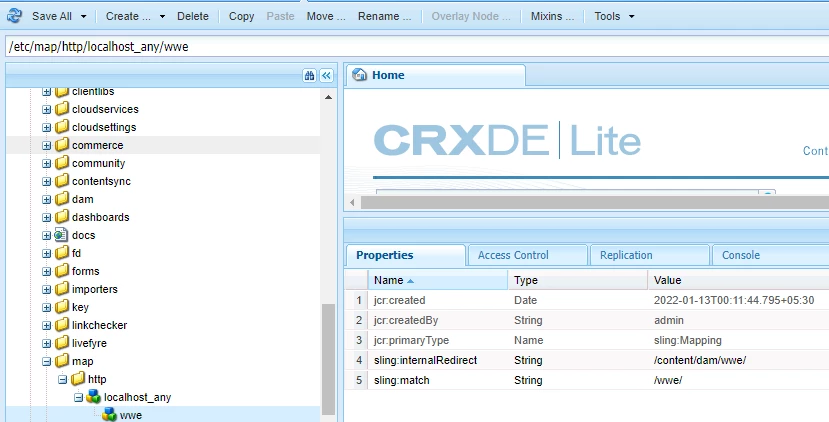
Task: Click the Create button
Action: click(128, 16)
